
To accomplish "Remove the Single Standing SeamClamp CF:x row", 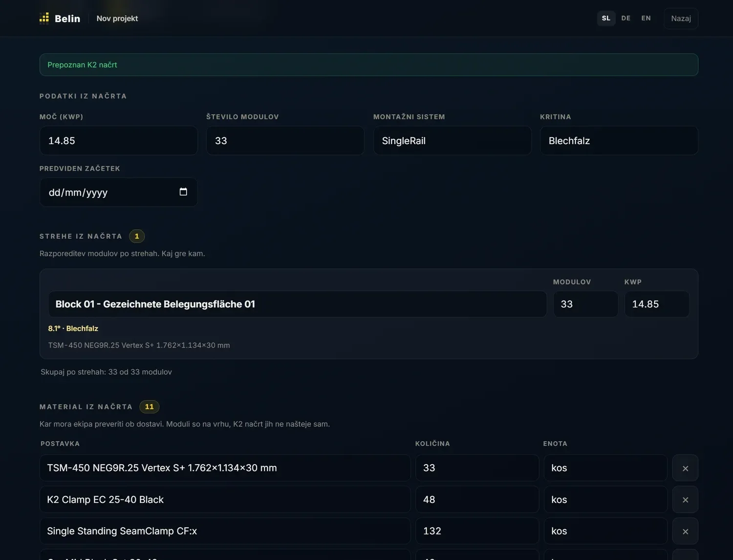I will [x=685, y=531].
